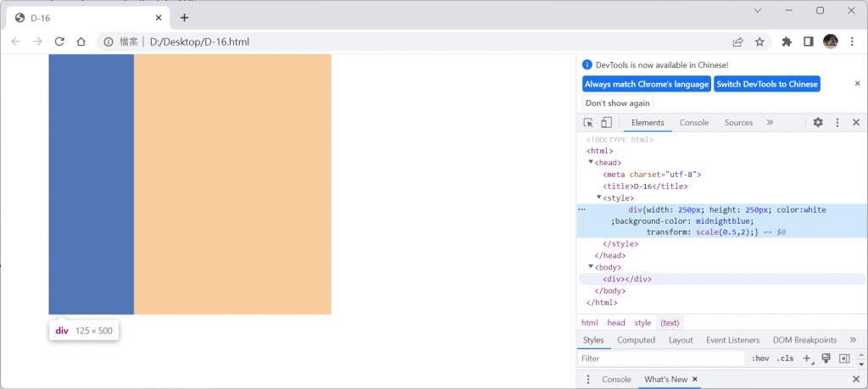Go forward in browser history
Image resolution: width=868 pixels, height=389 pixels.
37,42
